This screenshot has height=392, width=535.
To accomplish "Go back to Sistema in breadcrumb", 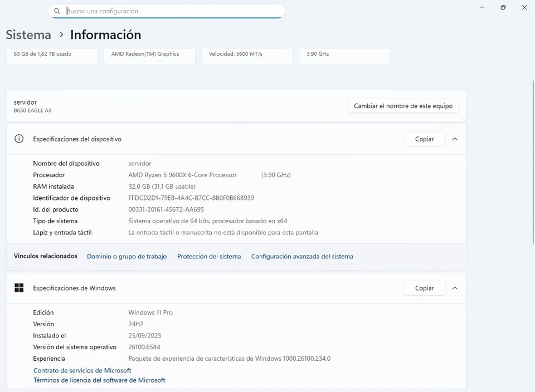I will [28, 35].
